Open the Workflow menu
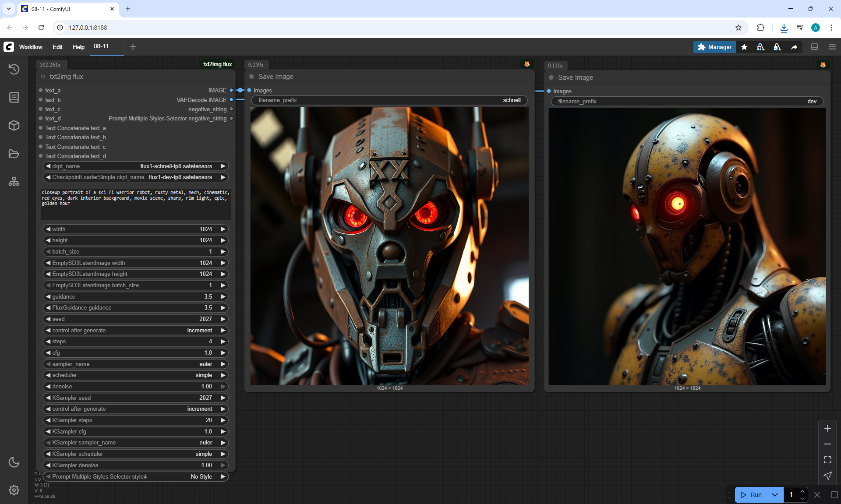Image resolution: width=841 pixels, height=504 pixels. click(31, 47)
